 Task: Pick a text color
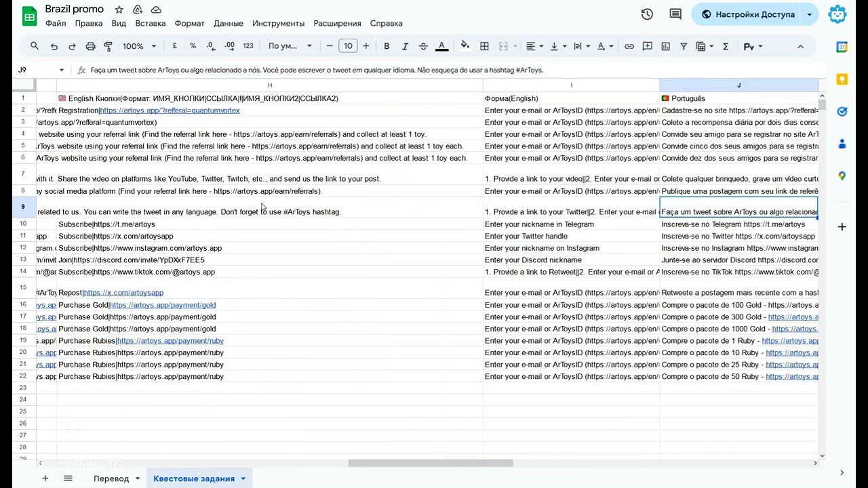point(441,46)
